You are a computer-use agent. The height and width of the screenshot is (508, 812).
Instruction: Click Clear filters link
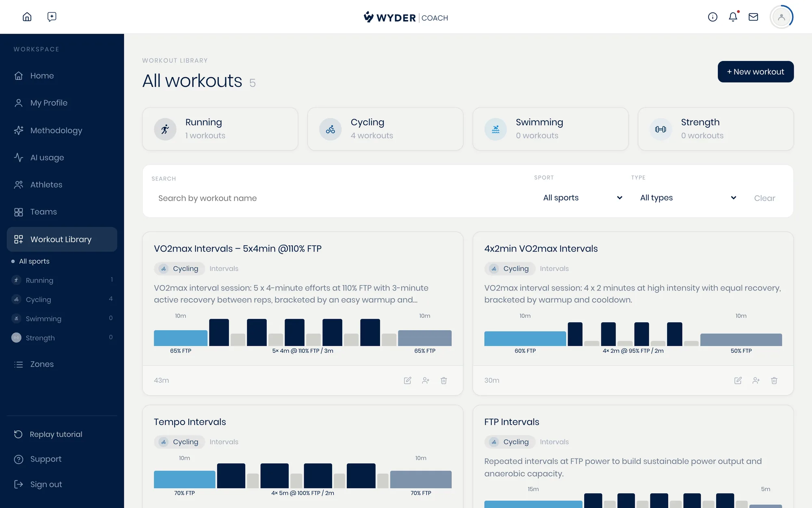[764, 198]
